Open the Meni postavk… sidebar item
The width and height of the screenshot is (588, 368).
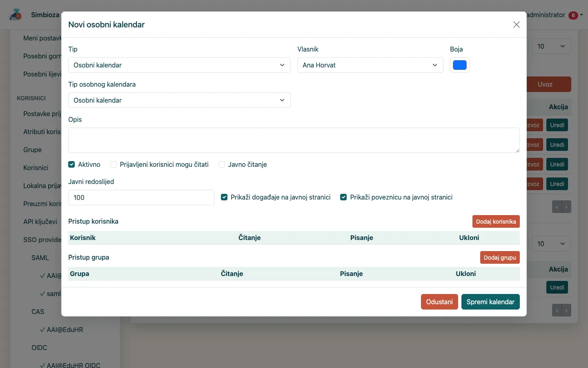point(42,38)
